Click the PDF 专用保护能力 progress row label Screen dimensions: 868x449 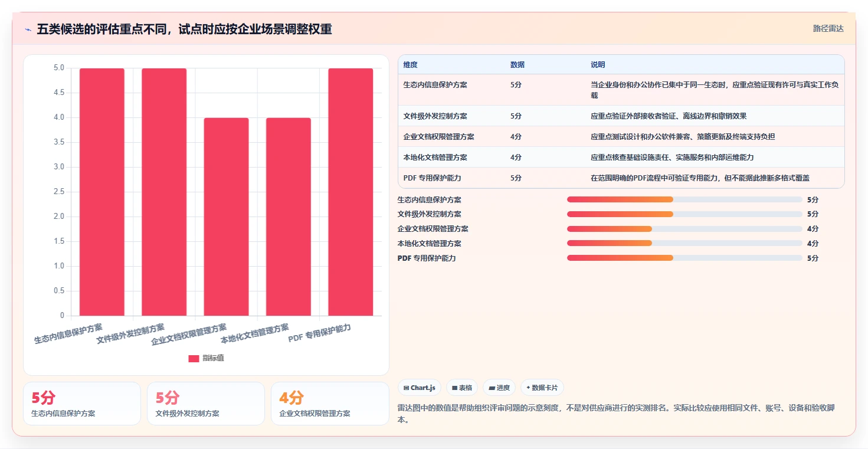427,258
